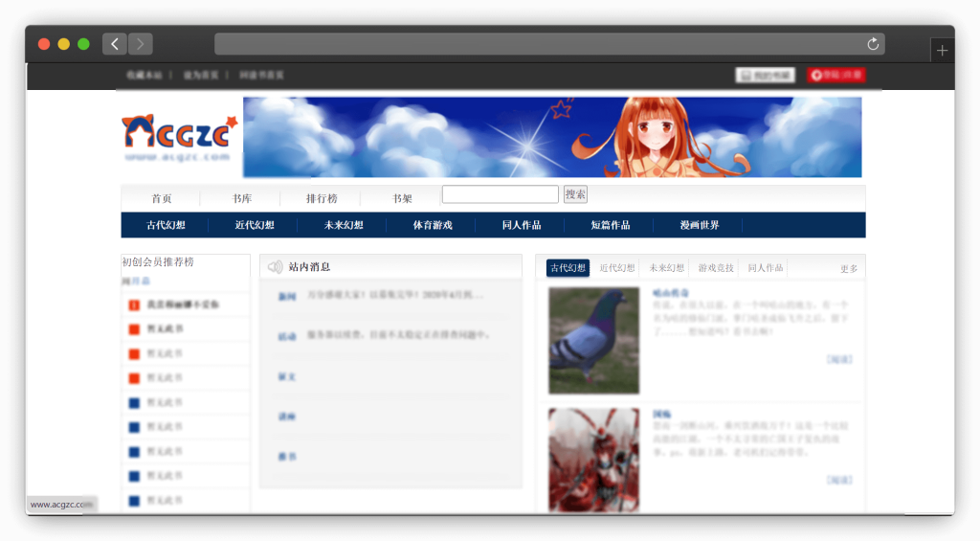Image resolution: width=980 pixels, height=541 pixels.
Task: Open the red warrior book cover thumbnail
Action: click(593, 461)
